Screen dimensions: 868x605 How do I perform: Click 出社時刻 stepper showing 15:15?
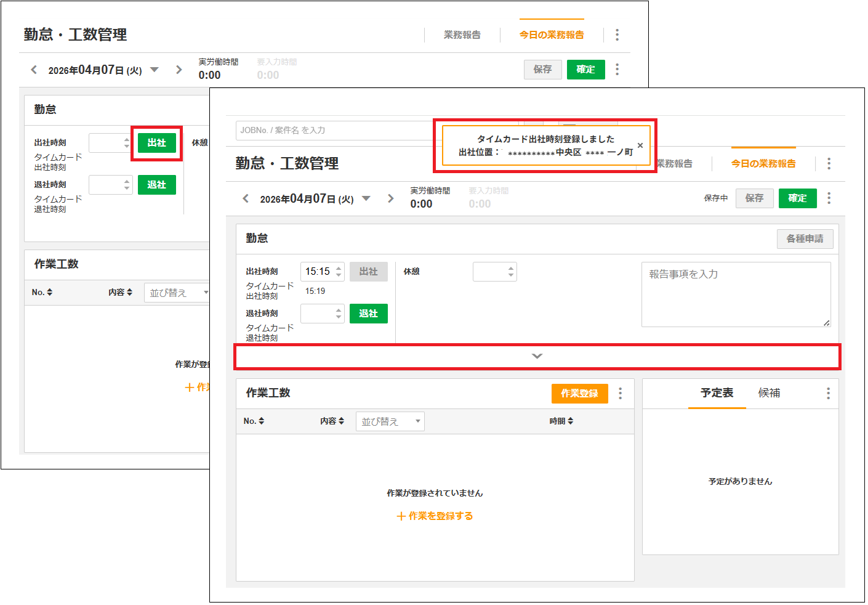pyautogui.click(x=323, y=272)
